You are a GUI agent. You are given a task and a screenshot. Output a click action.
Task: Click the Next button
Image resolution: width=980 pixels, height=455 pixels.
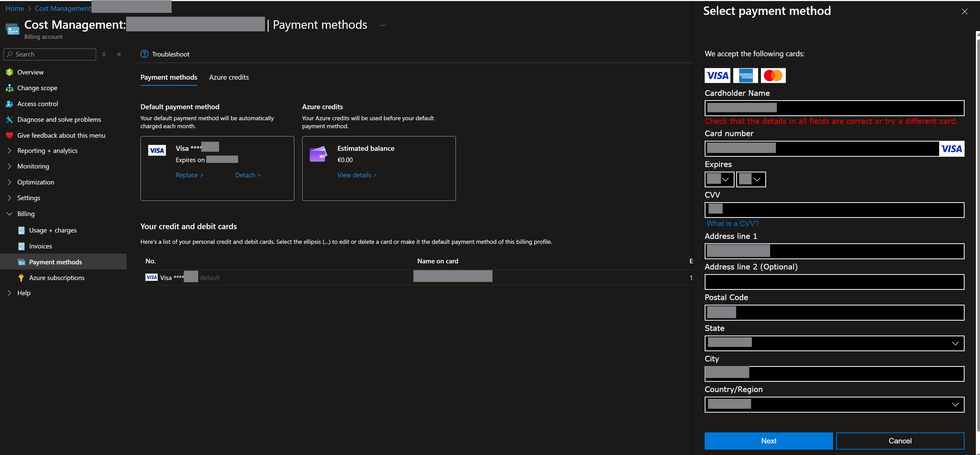768,441
